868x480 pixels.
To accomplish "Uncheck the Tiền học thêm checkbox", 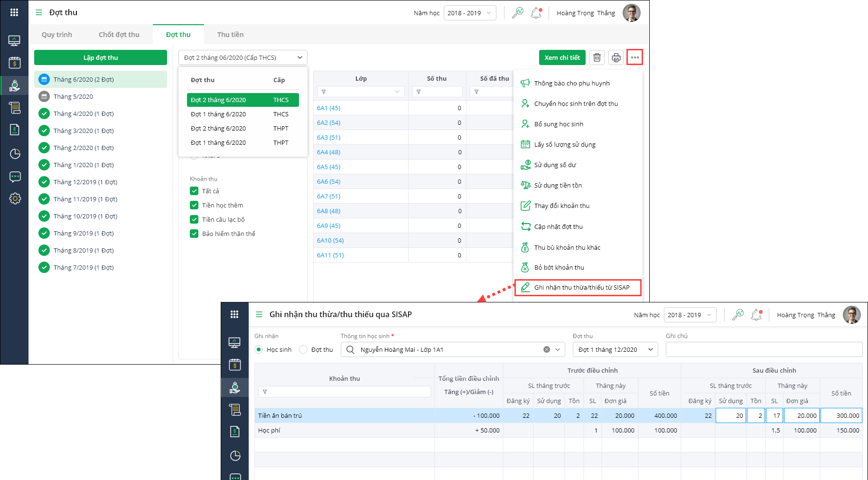I will click(x=194, y=205).
